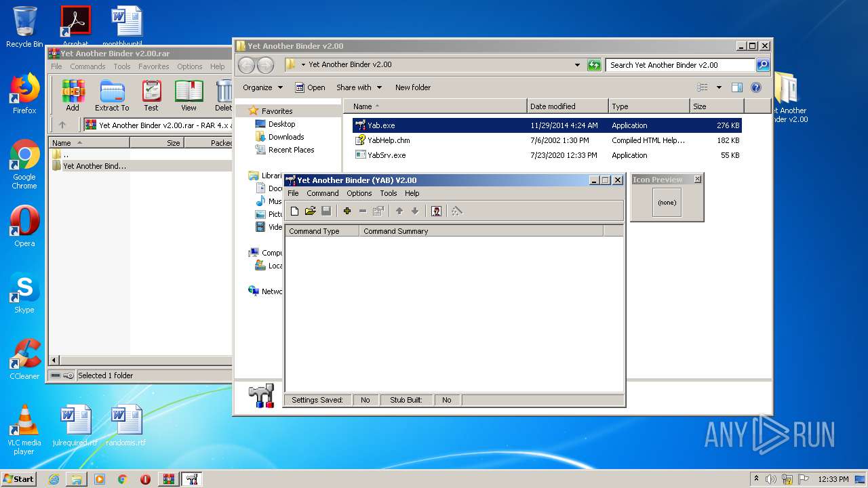Expand the address bar history dropdown
The width and height of the screenshot is (868, 488).
[577, 65]
